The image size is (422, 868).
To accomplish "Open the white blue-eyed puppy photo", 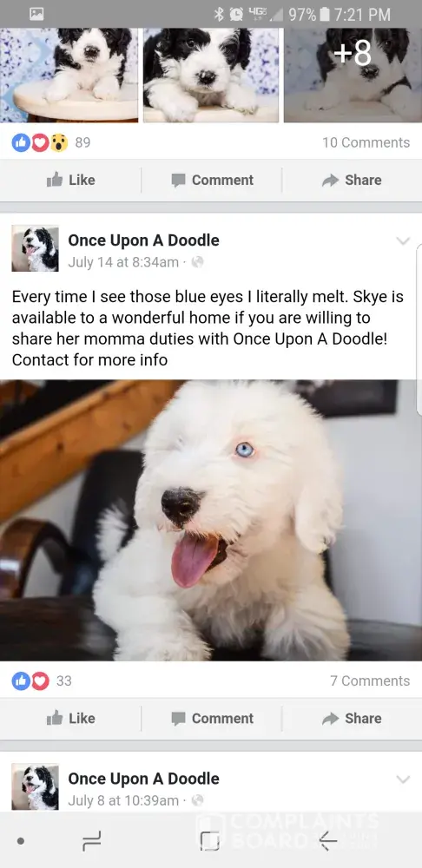I will coord(211,520).
